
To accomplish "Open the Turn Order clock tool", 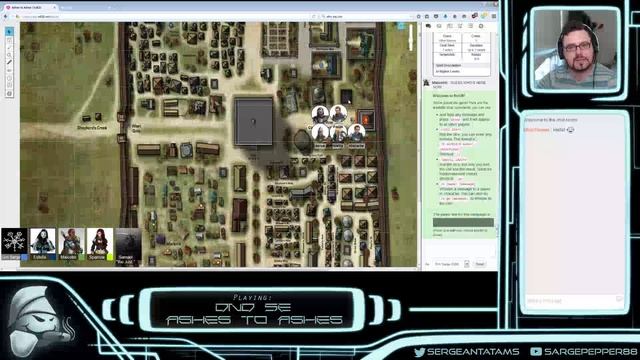I will [9, 78].
